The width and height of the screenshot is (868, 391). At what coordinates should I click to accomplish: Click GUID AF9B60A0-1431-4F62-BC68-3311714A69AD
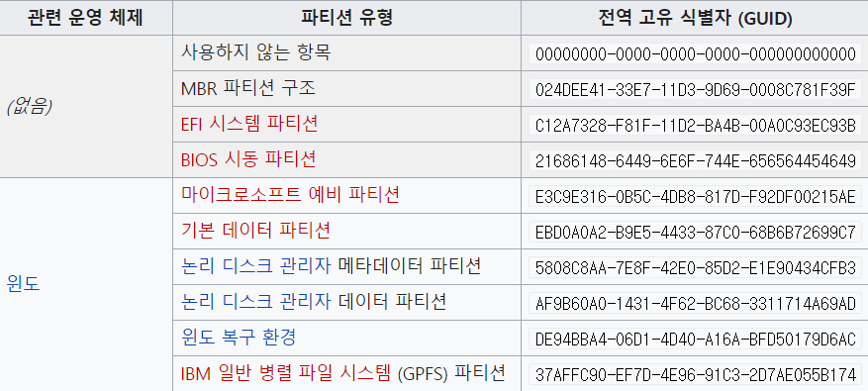pyautogui.click(x=695, y=303)
